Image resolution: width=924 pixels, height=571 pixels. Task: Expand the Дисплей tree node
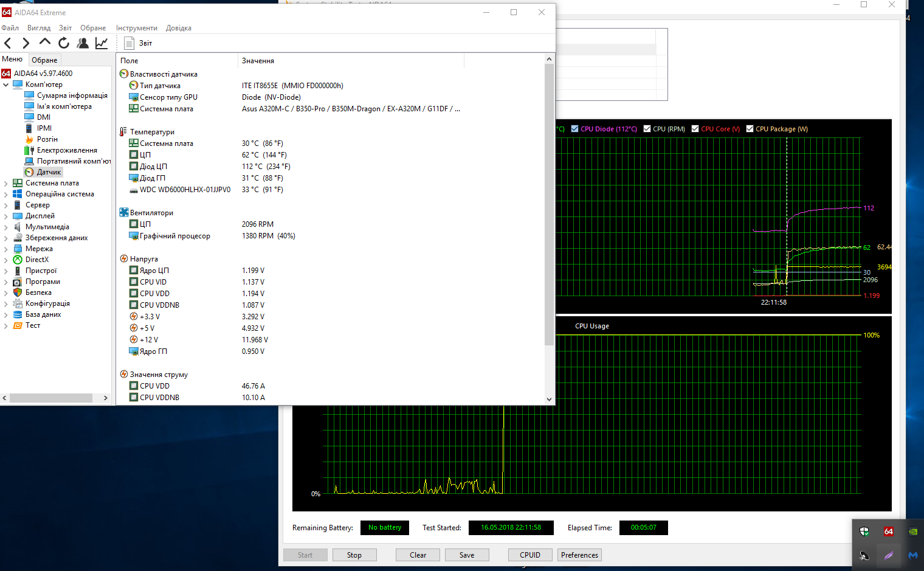click(x=6, y=216)
